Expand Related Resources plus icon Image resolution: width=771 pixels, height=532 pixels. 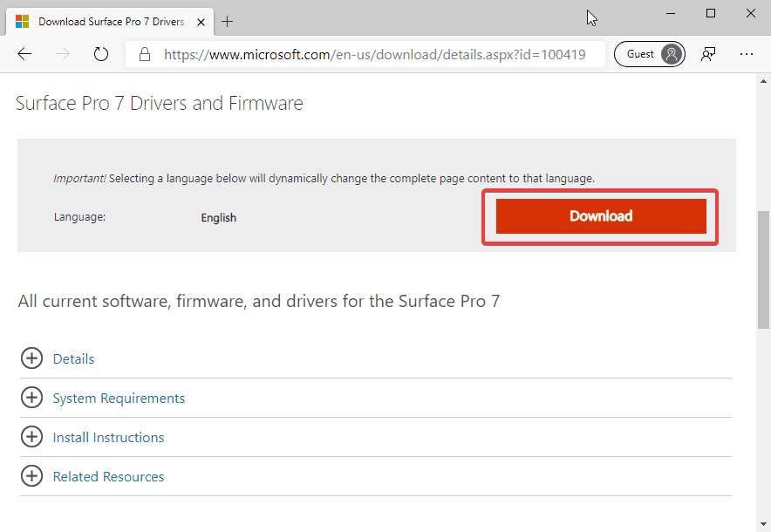[31, 476]
